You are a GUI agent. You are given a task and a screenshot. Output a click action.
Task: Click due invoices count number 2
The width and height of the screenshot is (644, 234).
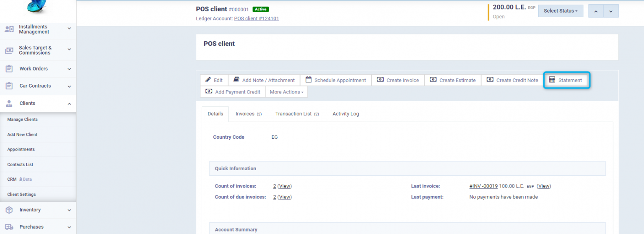point(275,197)
